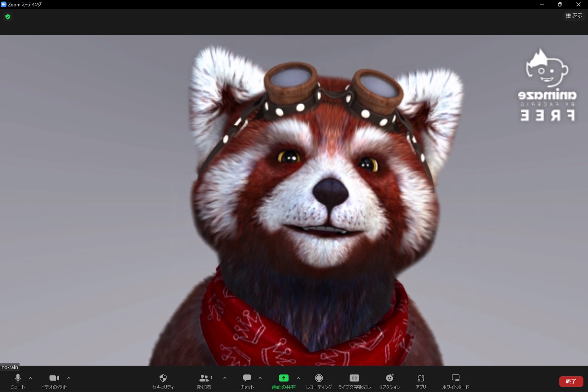
Task: Enable ライブ文字起こし closed captions
Action: [x=354, y=381]
